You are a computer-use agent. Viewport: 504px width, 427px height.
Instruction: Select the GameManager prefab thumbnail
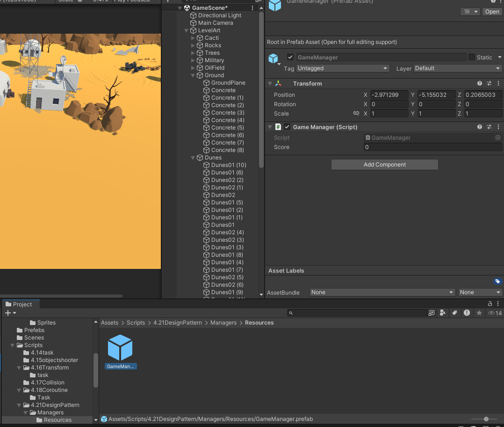click(120, 352)
